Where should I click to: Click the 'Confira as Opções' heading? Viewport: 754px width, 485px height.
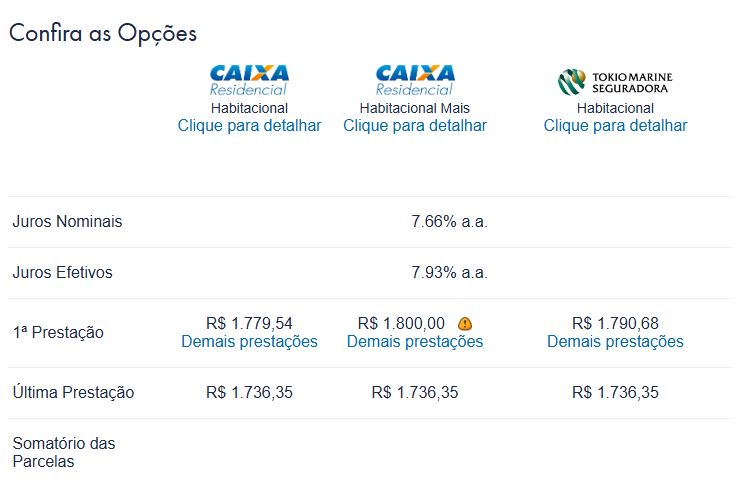click(x=103, y=33)
